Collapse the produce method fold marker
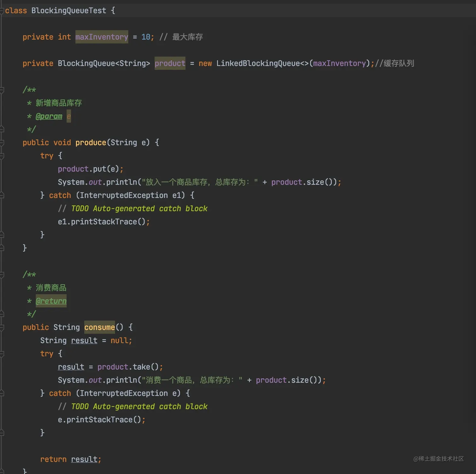Image resolution: width=476 pixels, height=474 pixels. pos(2,143)
